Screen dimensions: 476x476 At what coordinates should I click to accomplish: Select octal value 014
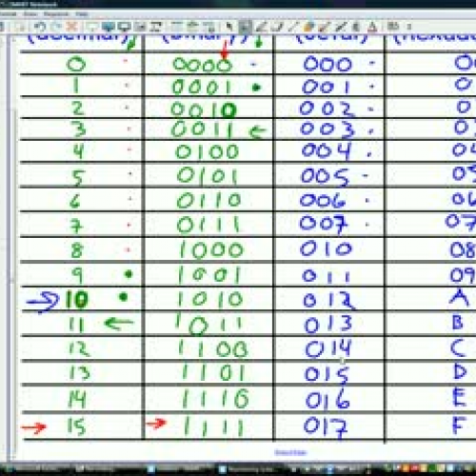328,348
